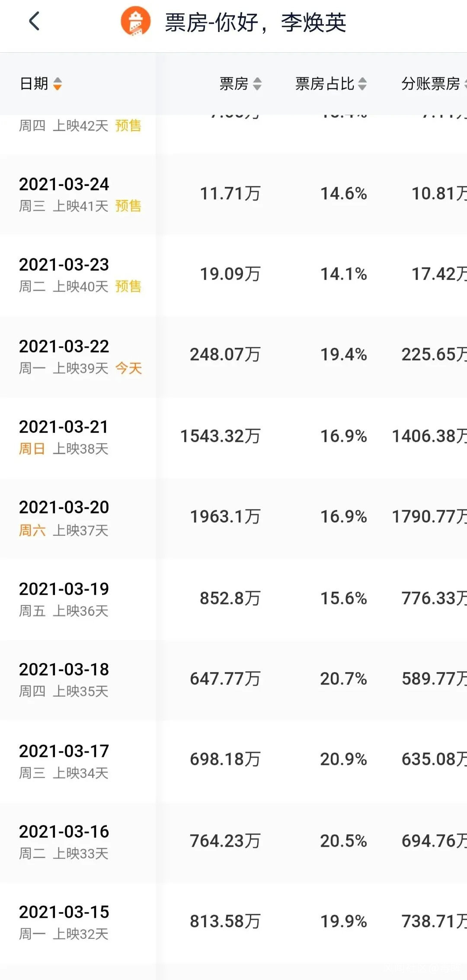Tap the 周六 label under 2021-03-20

point(32,530)
